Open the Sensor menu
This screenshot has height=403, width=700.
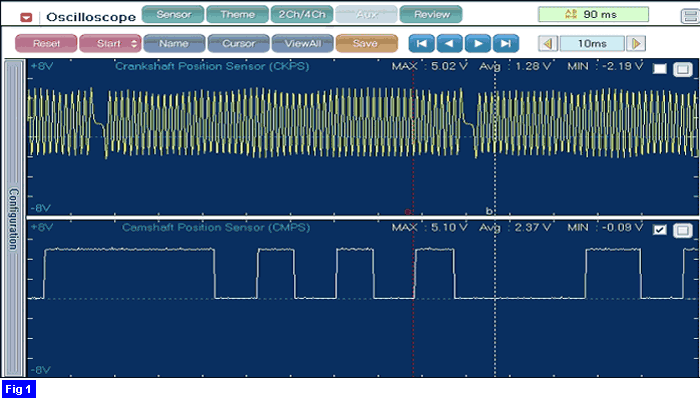(x=173, y=15)
